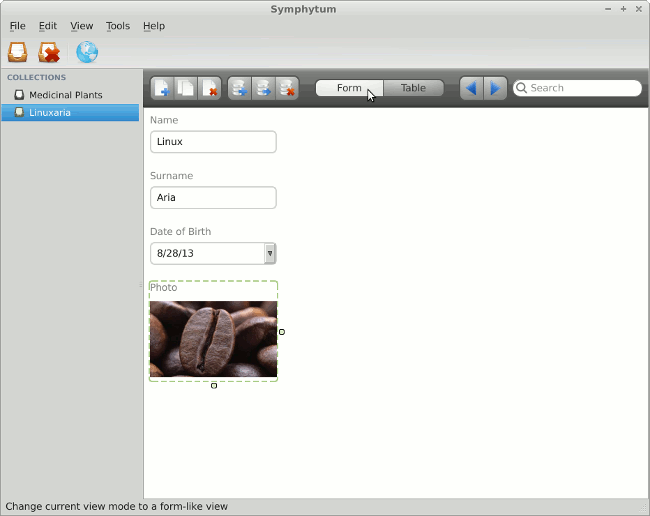Viewport: 650px width, 516px height.
Task: Click the status bar message text
Action: click(x=116, y=506)
